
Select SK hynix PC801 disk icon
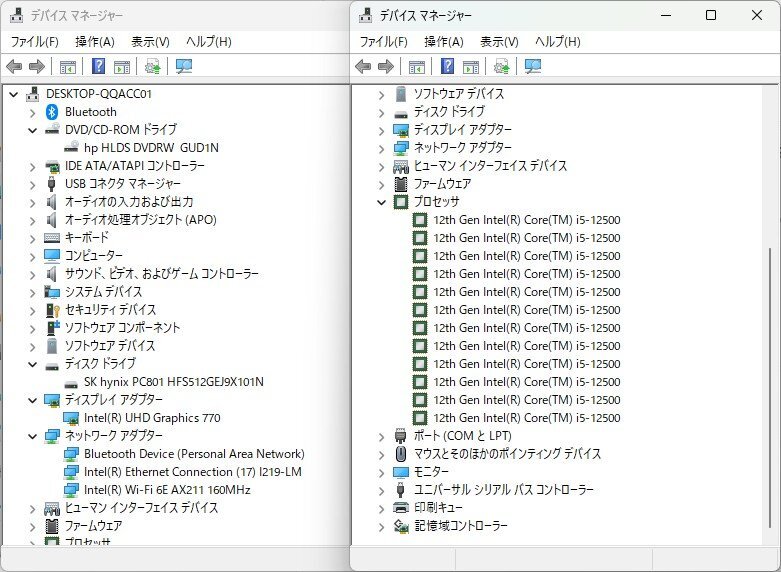coord(71,384)
